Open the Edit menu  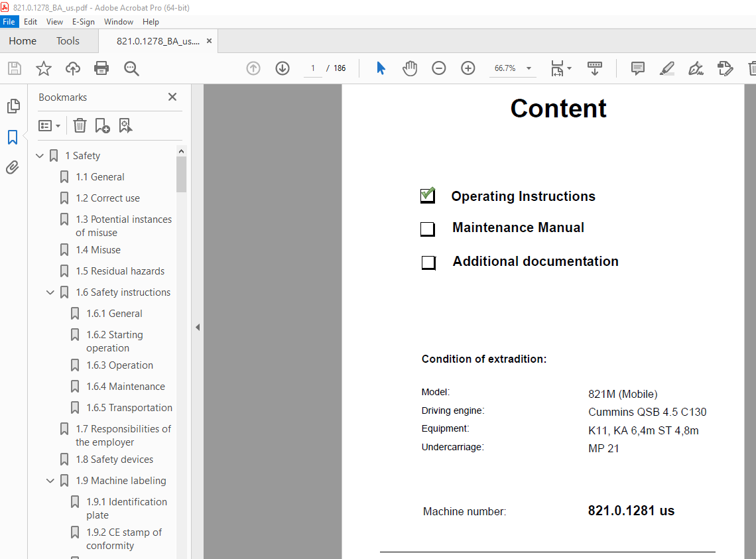click(x=31, y=22)
